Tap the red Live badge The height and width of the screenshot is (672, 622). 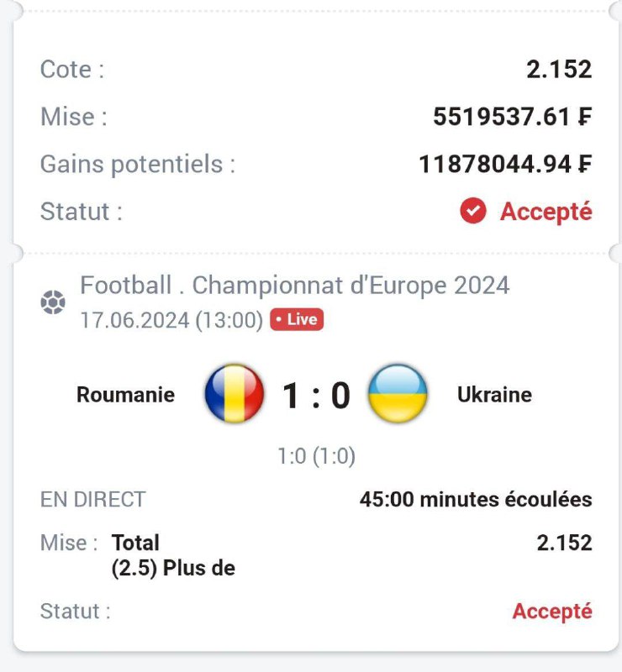click(x=297, y=320)
